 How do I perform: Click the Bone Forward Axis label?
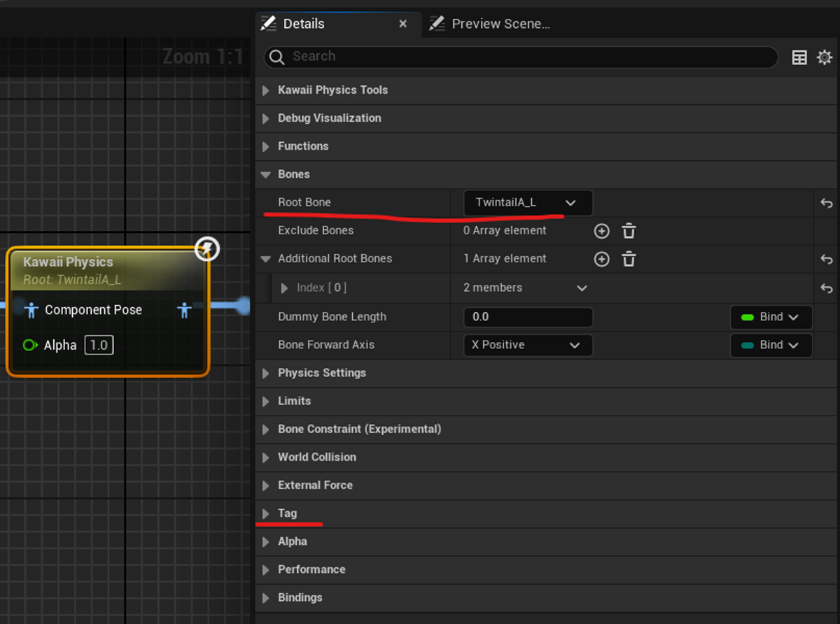click(326, 345)
